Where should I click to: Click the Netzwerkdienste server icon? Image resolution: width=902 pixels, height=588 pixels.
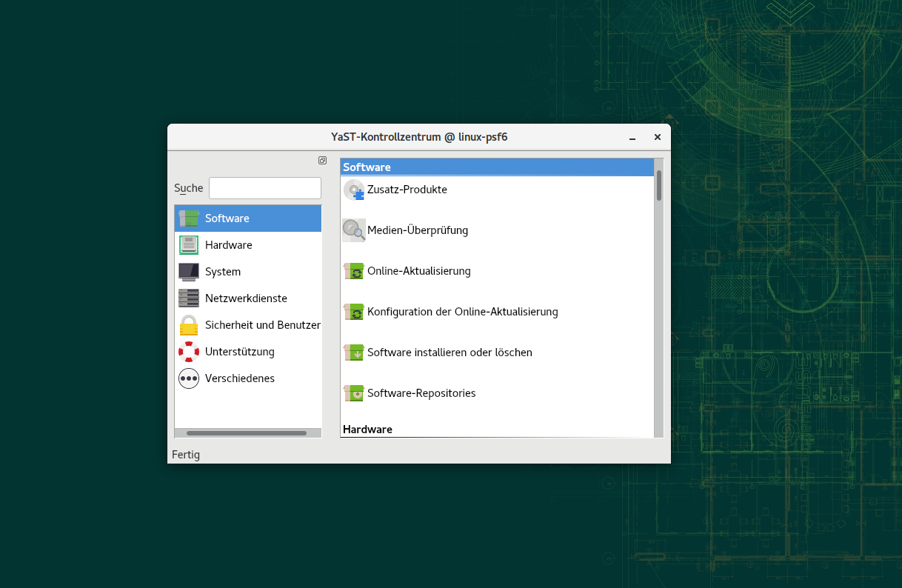coord(189,298)
